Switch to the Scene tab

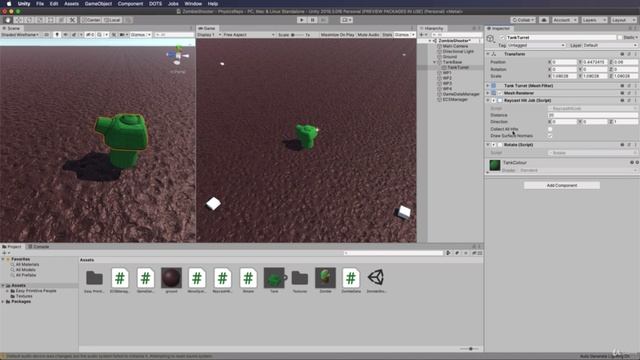click(12, 29)
